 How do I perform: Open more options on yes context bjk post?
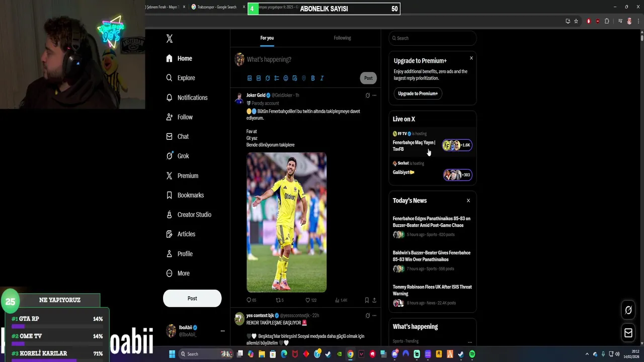(x=374, y=316)
